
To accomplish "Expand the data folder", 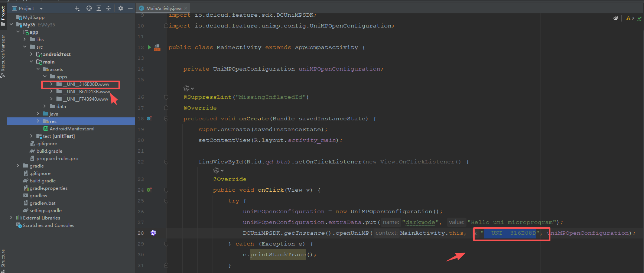I will (45, 106).
